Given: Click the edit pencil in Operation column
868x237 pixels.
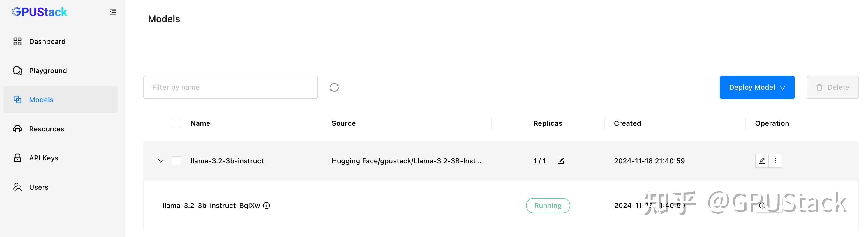Looking at the screenshot, I should tap(761, 161).
